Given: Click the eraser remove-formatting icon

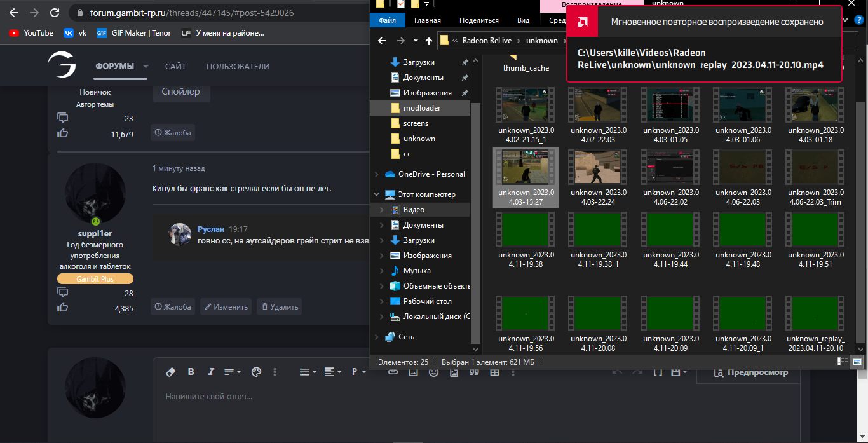Looking at the screenshot, I should 170,372.
